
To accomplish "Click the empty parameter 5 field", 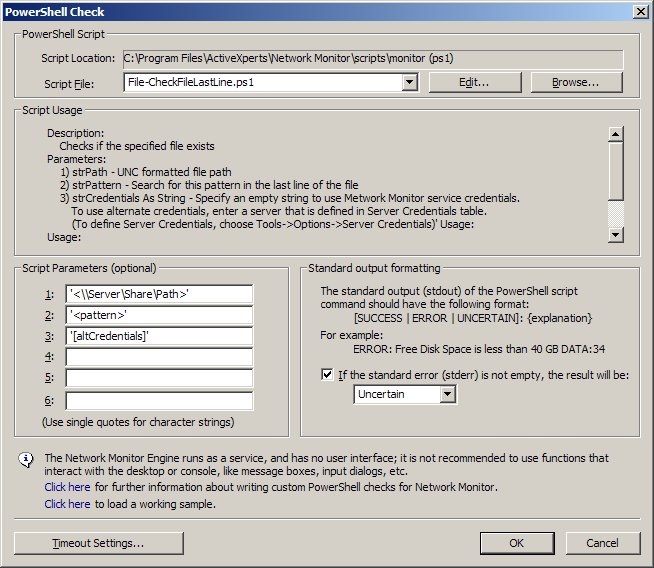I will tap(159, 378).
